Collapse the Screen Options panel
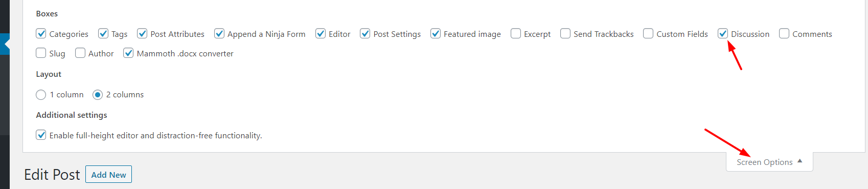Screen dimensions: 868x189 (769, 162)
